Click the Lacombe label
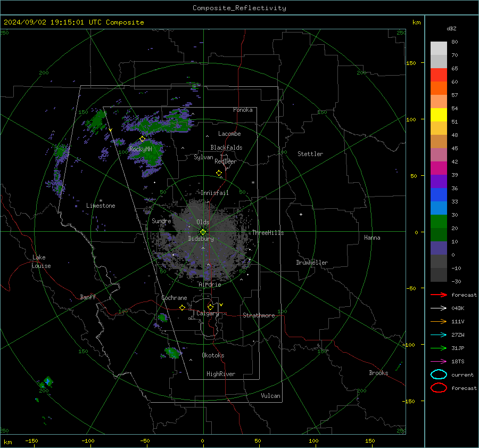This screenshot has width=479, height=448. tap(229, 134)
